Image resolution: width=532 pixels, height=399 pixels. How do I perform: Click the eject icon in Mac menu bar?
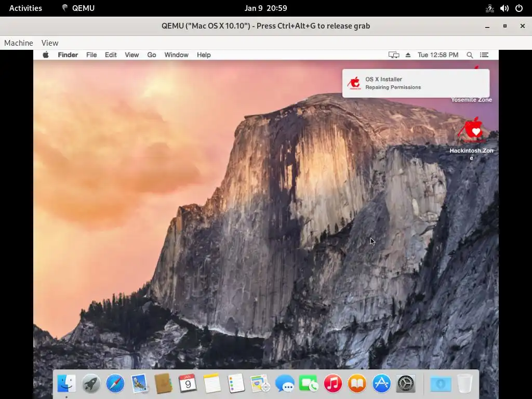[408, 55]
